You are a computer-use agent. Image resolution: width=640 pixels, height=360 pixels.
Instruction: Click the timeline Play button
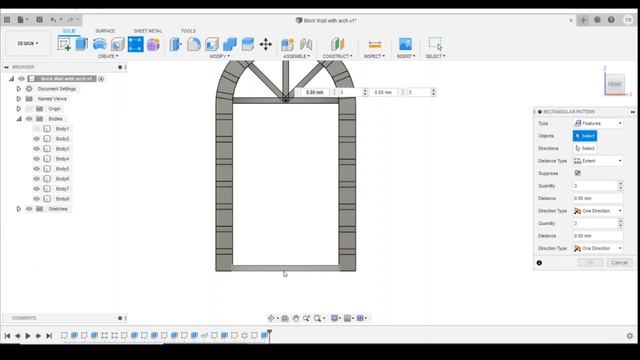pos(28,336)
